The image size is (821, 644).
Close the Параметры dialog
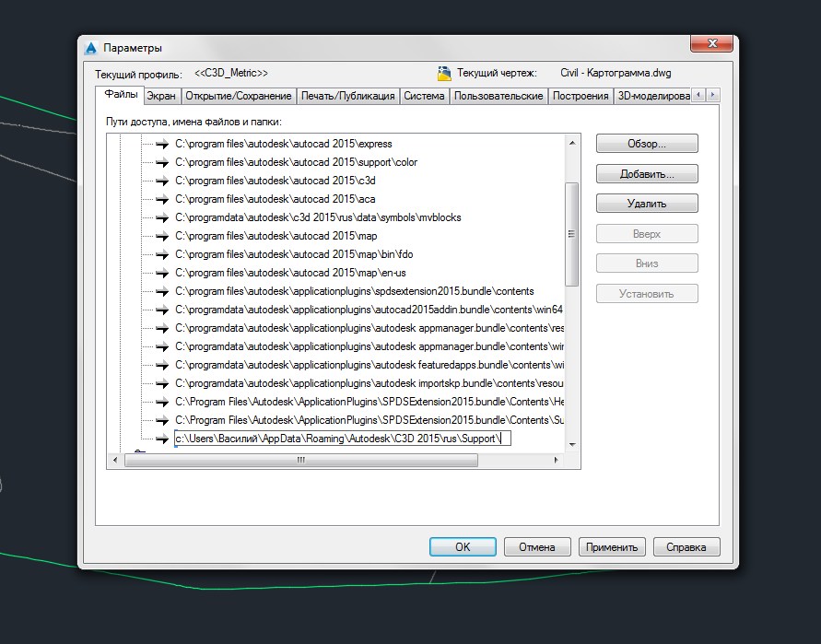tap(711, 43)
